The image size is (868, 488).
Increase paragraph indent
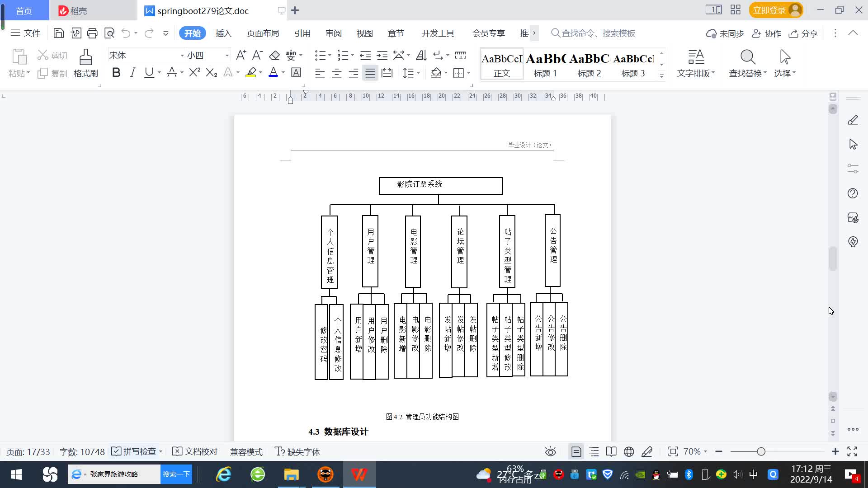382,55
